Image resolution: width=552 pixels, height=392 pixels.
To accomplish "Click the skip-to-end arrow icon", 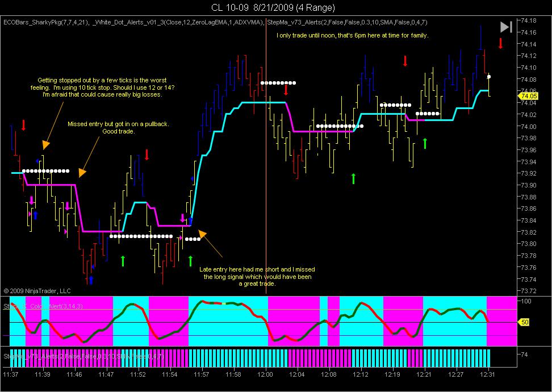I will tap(506, 27).
